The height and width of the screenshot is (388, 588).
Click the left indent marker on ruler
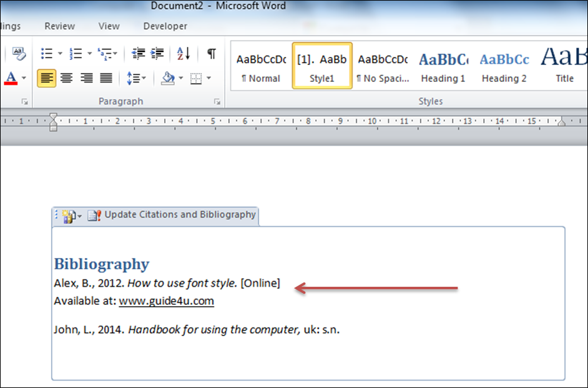[x=53, y=122]
